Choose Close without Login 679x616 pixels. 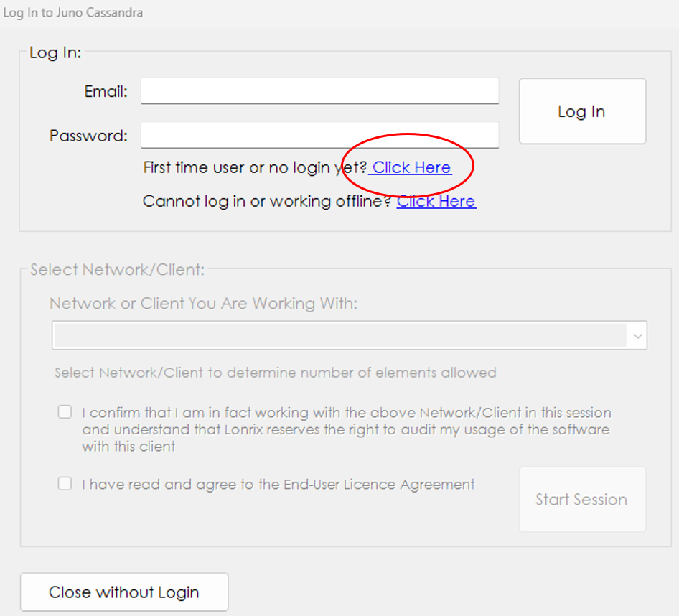[x=124, y=592]
